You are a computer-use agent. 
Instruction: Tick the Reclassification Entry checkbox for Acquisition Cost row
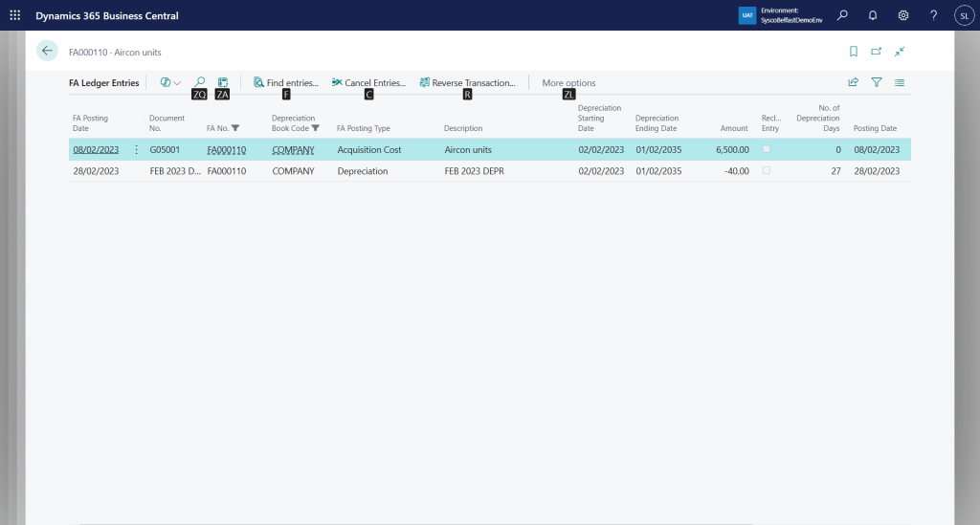click(x=766, y=149)
